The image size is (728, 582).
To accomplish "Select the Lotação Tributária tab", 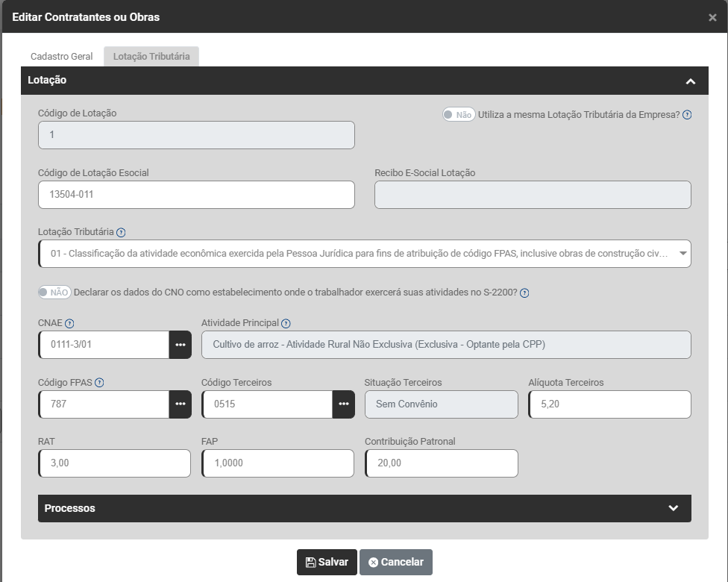I will pos(151,56).
